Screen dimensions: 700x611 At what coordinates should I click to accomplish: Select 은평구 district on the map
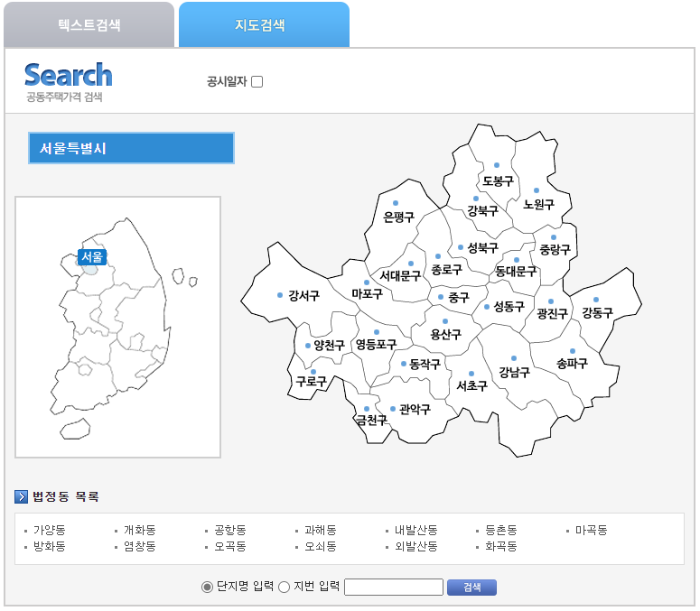point(398,217)
